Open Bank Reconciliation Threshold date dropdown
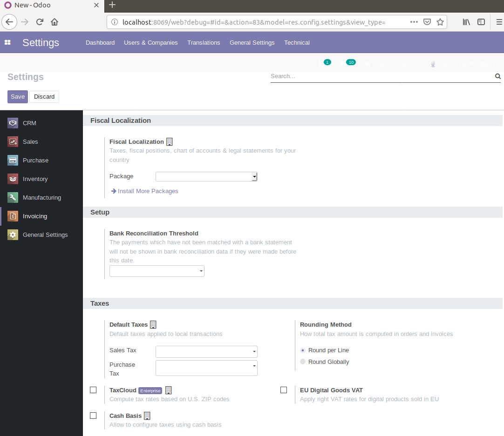The height and width of the screenshot is (436, 504). pos(157,271)
